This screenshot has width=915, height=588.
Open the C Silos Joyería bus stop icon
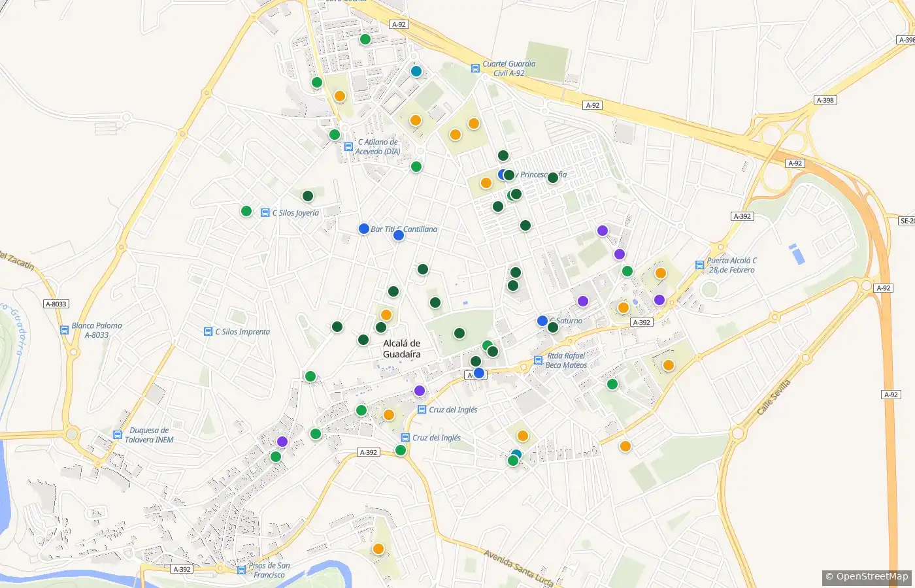pyautogui.click(x=265, y=212)
